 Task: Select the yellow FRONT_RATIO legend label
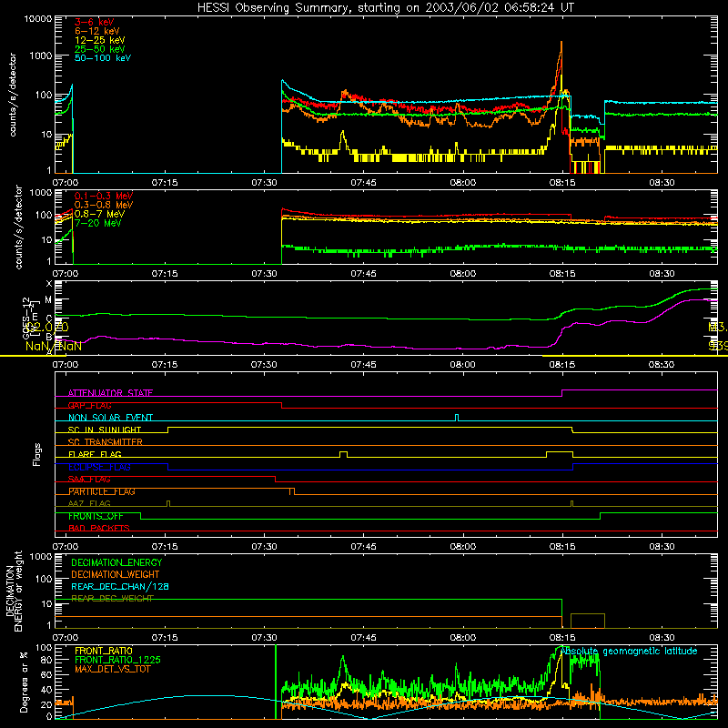103,651
